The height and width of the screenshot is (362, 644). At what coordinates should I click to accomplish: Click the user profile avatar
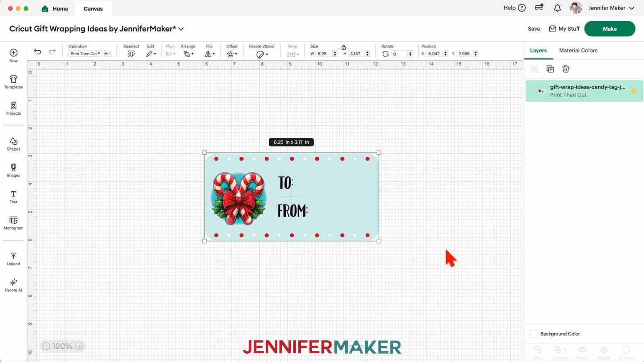576,8
